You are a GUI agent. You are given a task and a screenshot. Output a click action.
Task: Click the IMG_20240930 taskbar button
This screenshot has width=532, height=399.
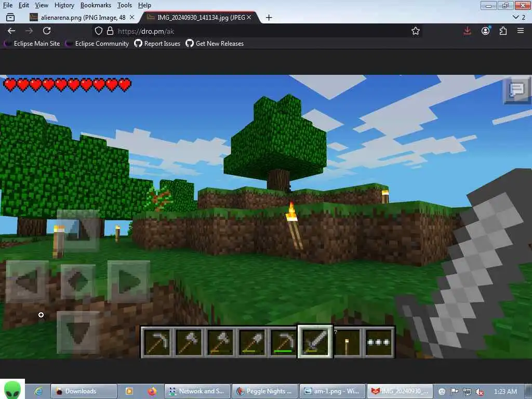click(400, 391)
